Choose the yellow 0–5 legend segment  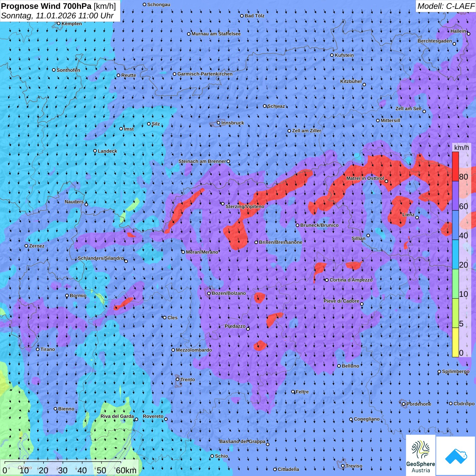[455, 342]
